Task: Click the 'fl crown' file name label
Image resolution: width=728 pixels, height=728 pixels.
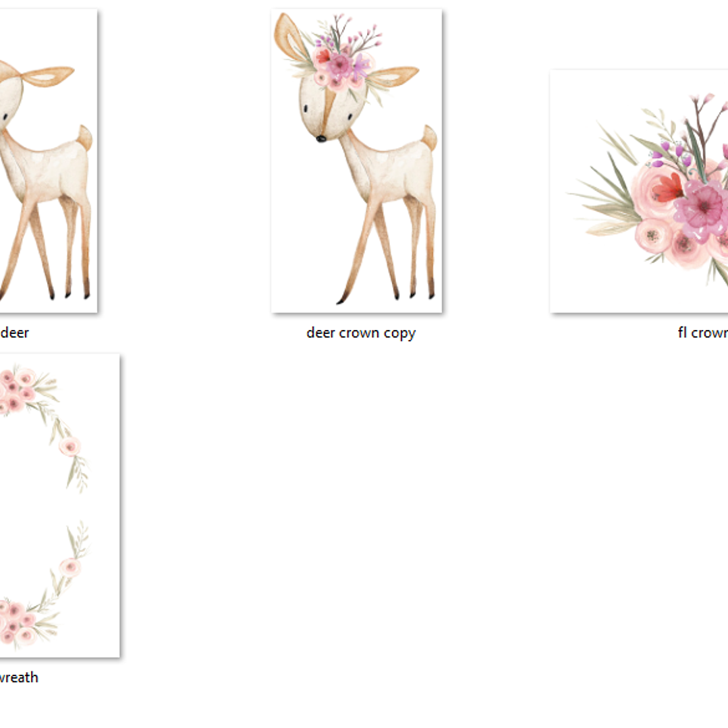Action: pos(702,333)
